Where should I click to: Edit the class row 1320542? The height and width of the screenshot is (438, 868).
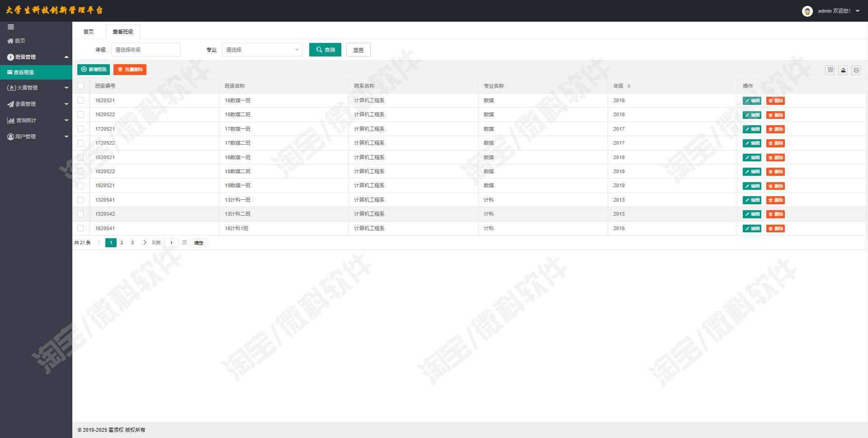pyautogui.click(x=752, y=214)
